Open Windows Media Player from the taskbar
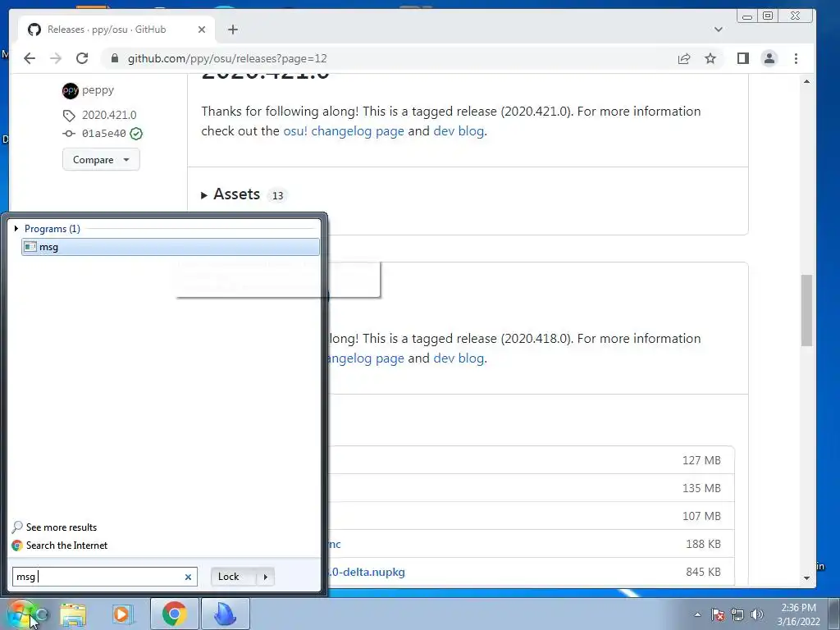The width and height of the screenshot is (840, 630). pos(122,614)
